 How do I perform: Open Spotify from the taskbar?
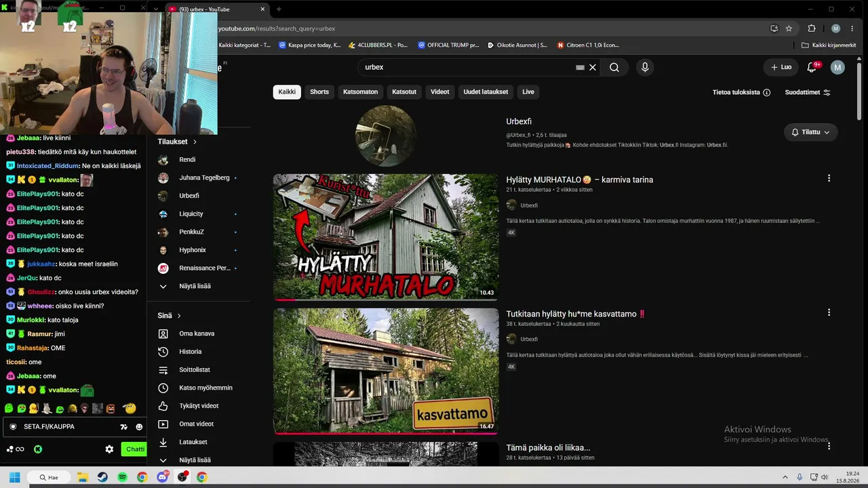click(x=122, y=477)
